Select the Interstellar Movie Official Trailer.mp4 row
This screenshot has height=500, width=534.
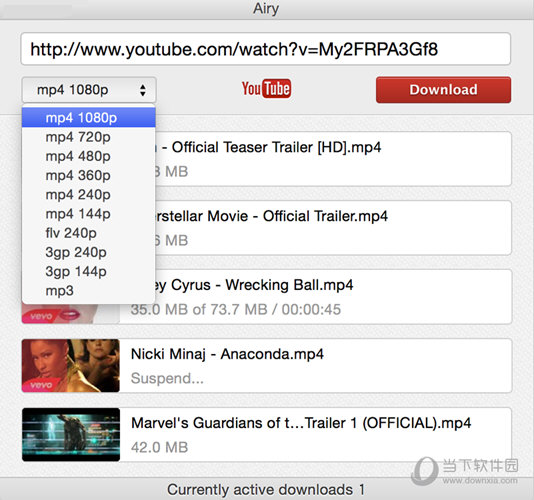pyautogui.click(x=333, y=228)
